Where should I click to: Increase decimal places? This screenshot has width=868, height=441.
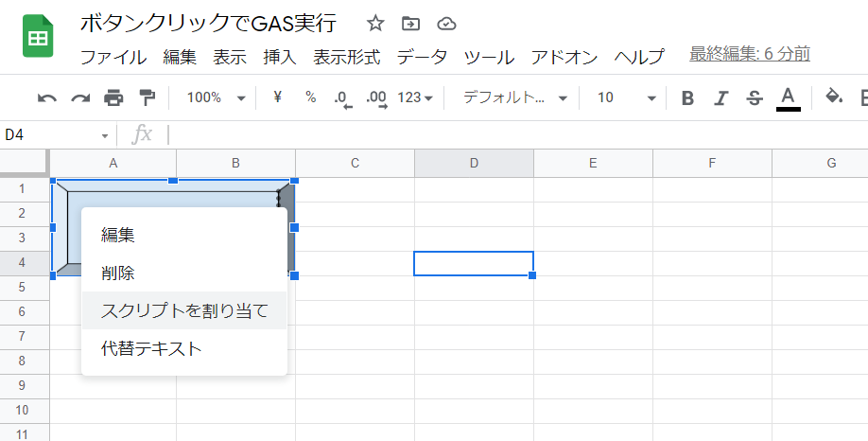[x=376, y=98]
